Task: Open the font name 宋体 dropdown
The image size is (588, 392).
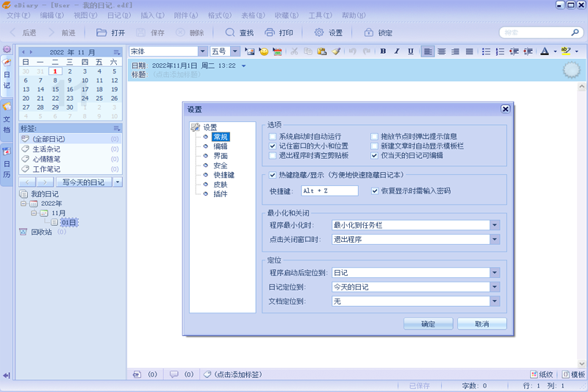Action: coord(203,51)
